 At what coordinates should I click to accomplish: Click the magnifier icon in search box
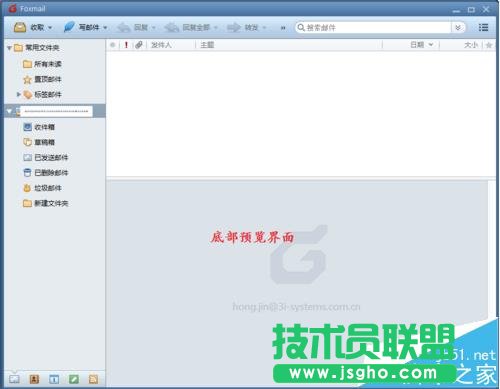(301, 27)
